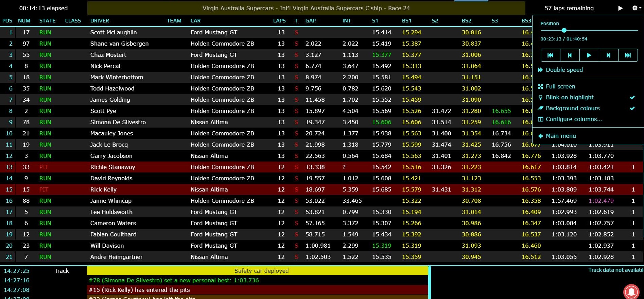The height and width of the screenshot is (299, 644).
Task: Step forward one frame in replay
Action: [608, 55]
